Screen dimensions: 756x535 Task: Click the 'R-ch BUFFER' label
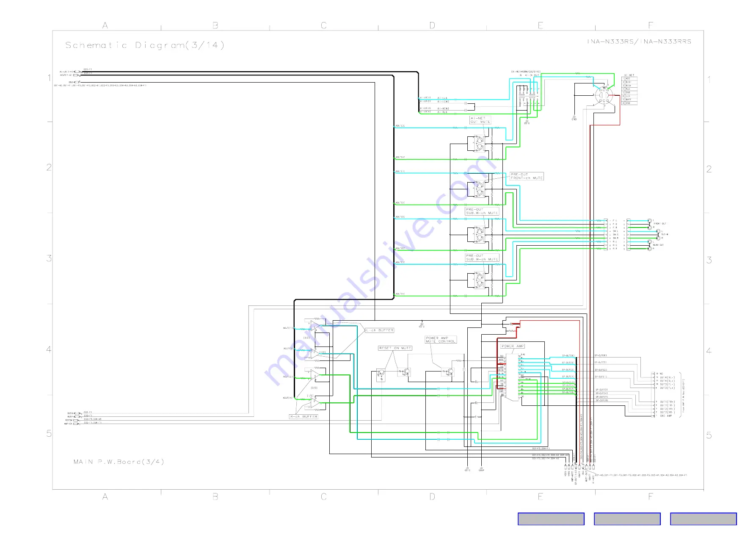(x=304, y=416)
